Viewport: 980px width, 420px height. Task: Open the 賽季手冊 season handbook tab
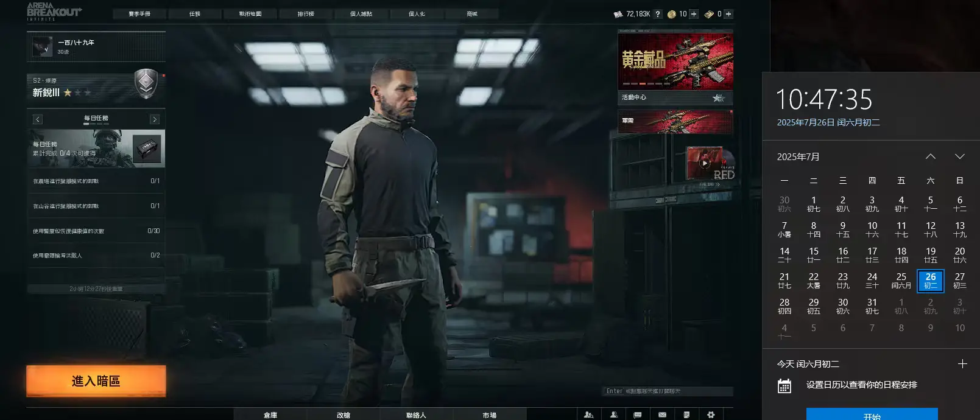tap(139, 13)
